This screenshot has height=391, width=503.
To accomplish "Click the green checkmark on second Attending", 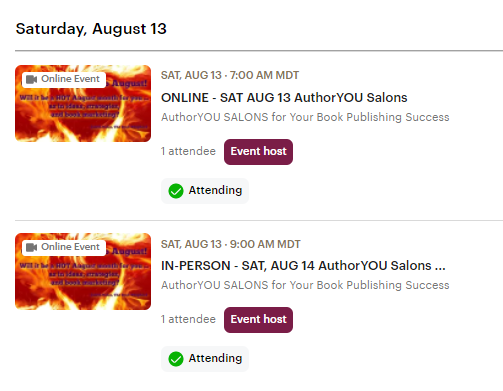I will [176, 359].
